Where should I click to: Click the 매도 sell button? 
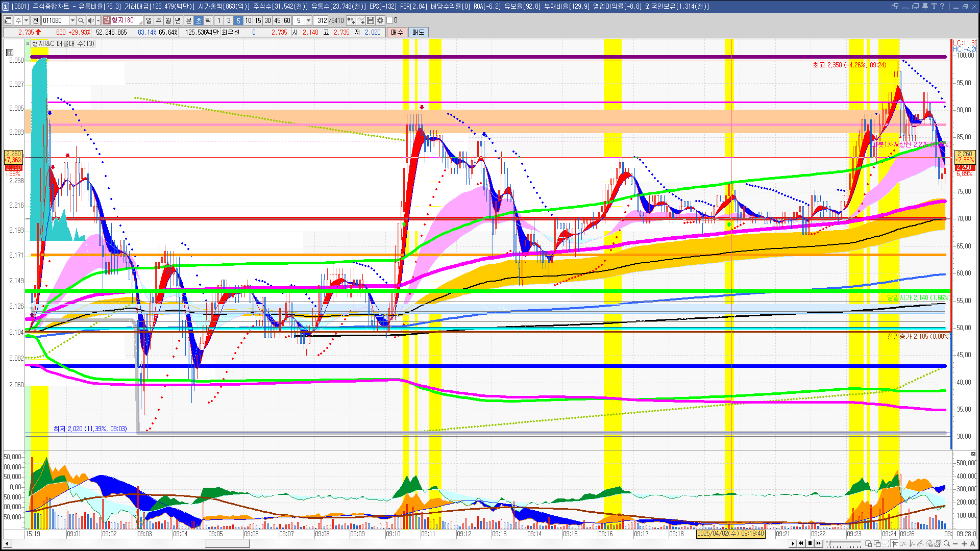coord(419,32)
